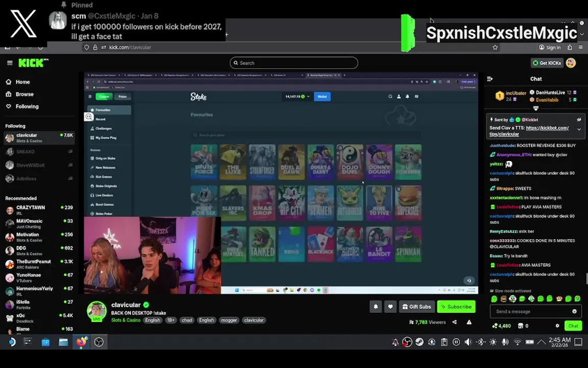The height and width of the screenshot is (368, 588).
Task: Open Following in the sidebar
Action: click(x=27, y=107)
